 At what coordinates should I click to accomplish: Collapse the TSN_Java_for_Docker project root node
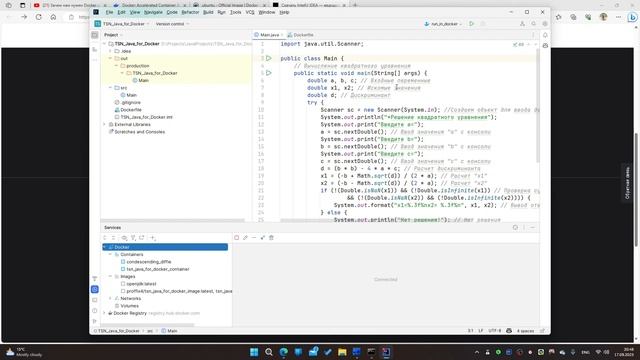point(104,44)
